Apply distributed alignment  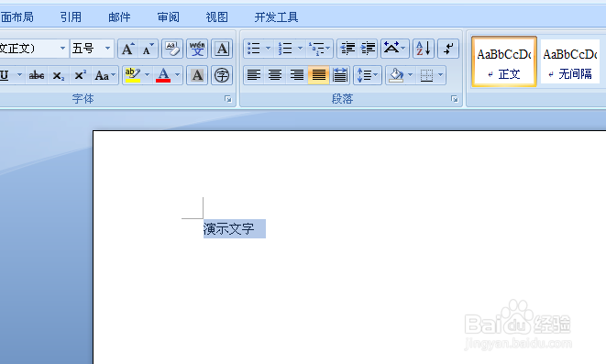point(340,75)
